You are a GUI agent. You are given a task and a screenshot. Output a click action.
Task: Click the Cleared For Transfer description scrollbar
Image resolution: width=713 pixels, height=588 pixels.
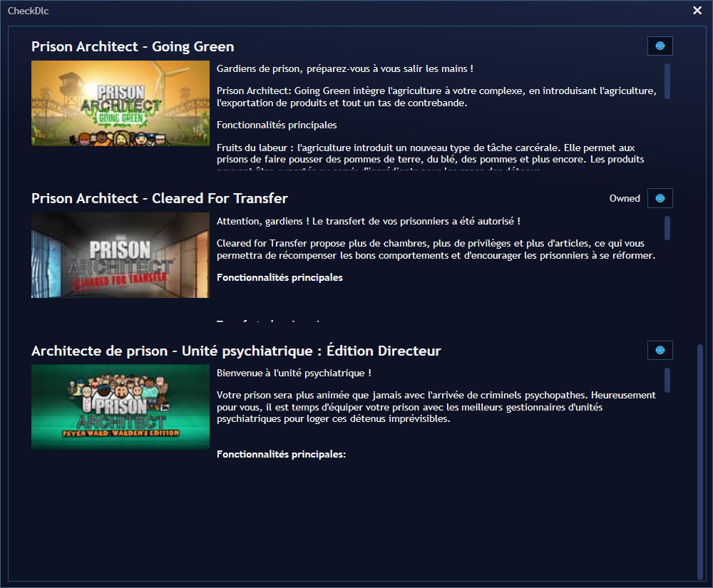coord(667,227)
